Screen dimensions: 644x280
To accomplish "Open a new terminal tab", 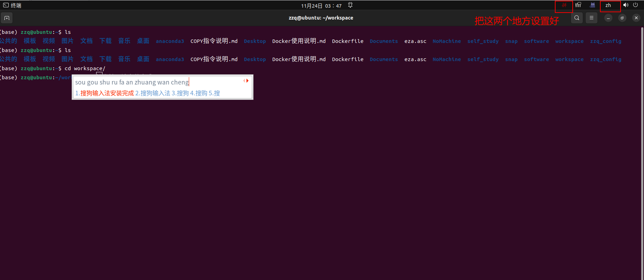I will (x=7, y=18).
